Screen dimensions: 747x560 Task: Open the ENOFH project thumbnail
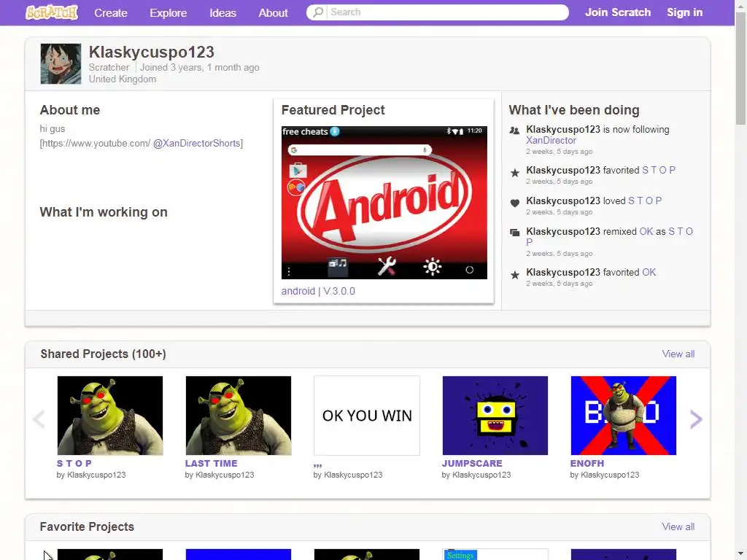click(623, 416)
